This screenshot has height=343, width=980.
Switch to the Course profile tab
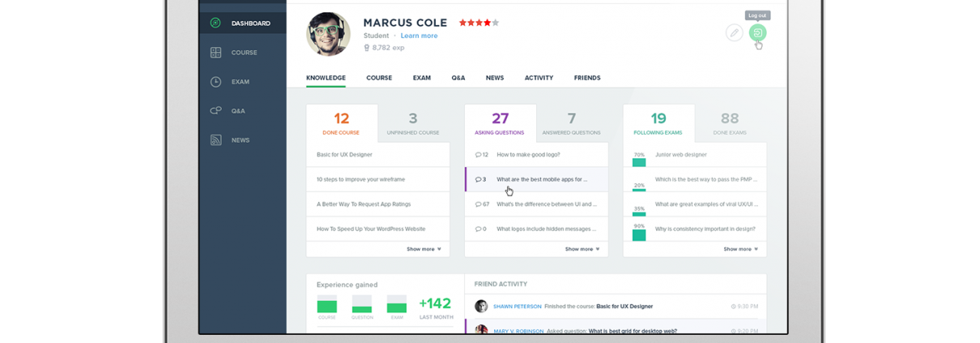tap(378, 78)
